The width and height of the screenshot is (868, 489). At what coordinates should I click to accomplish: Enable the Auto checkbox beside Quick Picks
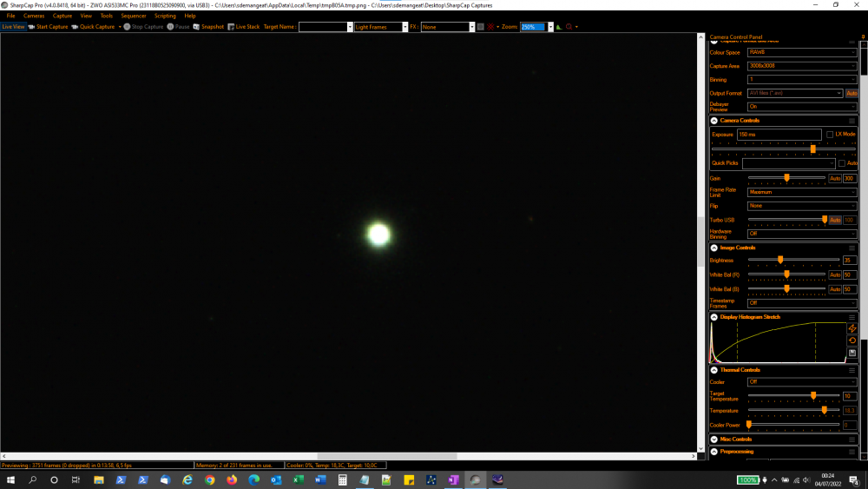[x=841, y=163]
